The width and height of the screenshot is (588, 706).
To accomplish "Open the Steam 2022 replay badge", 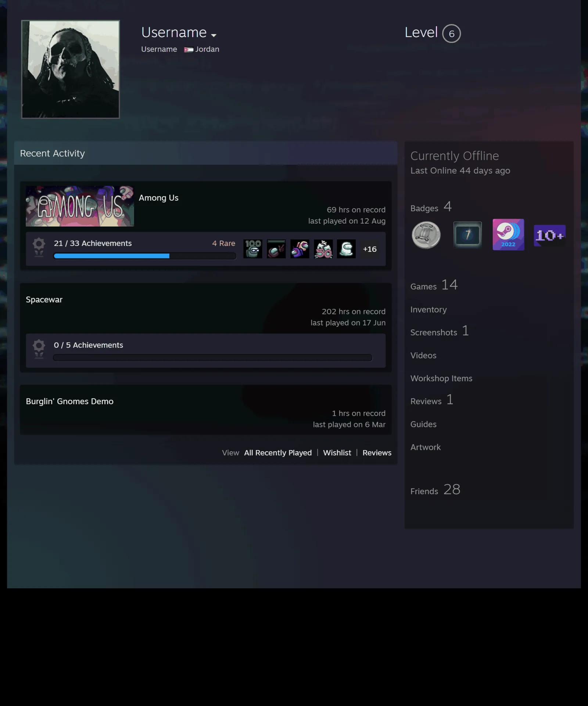I will (x=508, y=235).
